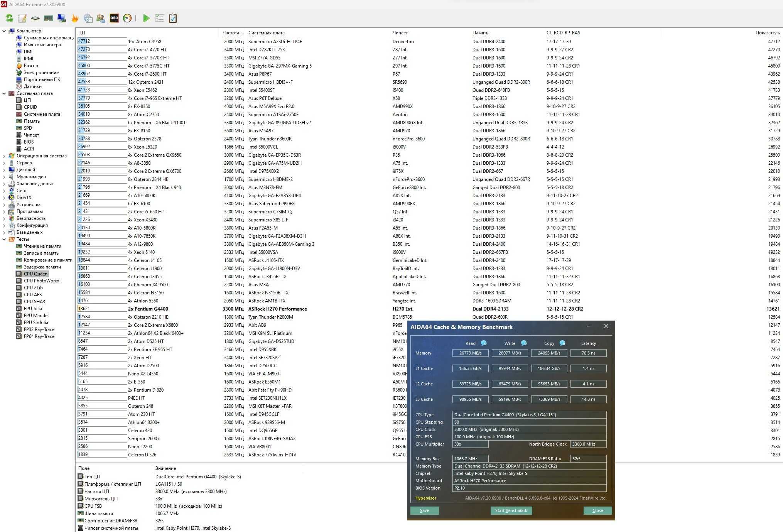This screenshot has height=532, width=783.
Task: Expand the Дисплей tree node
Action: point(4,170)
